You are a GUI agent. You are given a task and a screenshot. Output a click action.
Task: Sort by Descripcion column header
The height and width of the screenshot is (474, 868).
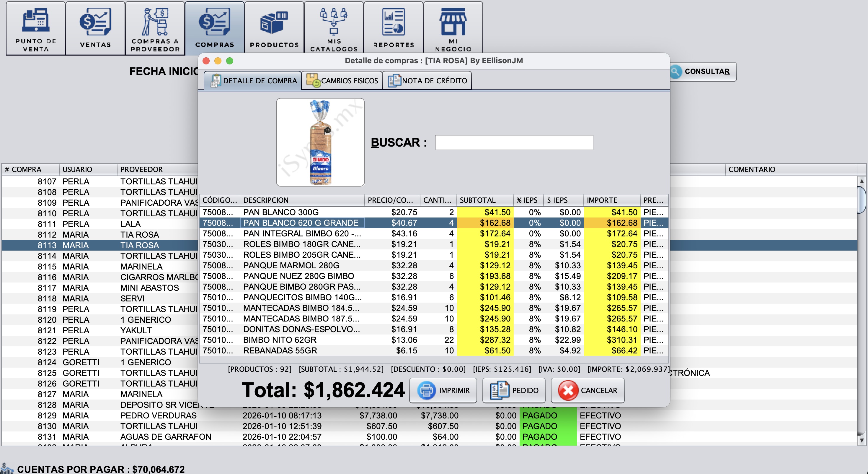(x=302, y=200)
